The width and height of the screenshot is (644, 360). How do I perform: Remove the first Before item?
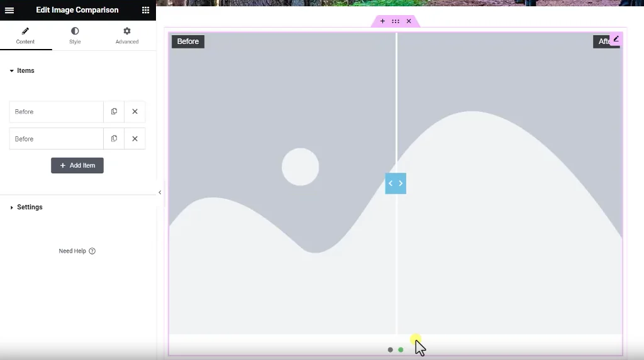[135, 112]
